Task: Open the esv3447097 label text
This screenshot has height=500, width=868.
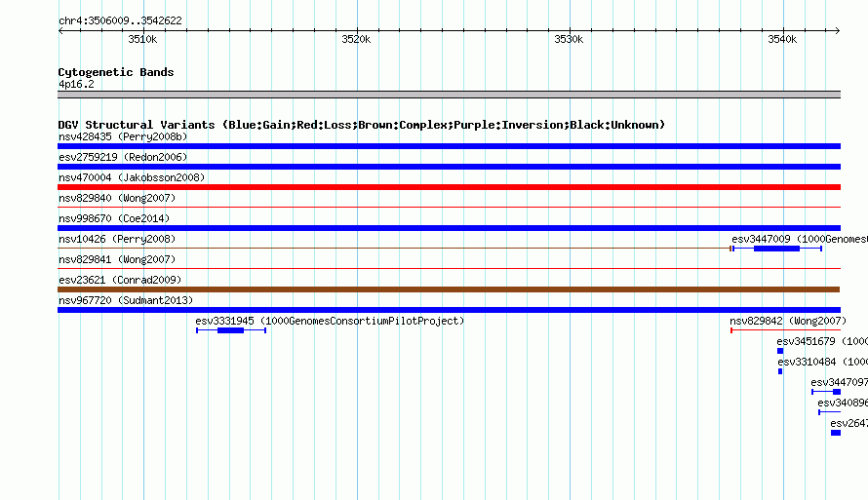Action: coord(839,382)
